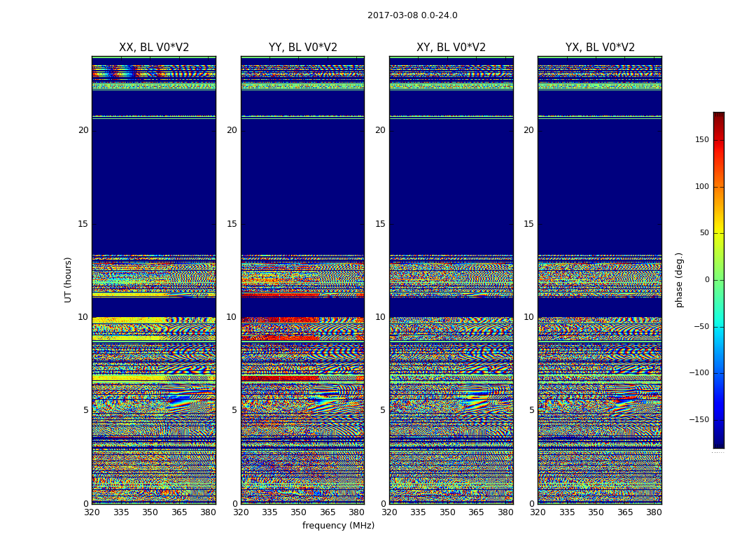The height and width of the screenshot is (560, 735).
Task: Select the YY, BL V0*V2 subplot title
Action: pos(302,48)
